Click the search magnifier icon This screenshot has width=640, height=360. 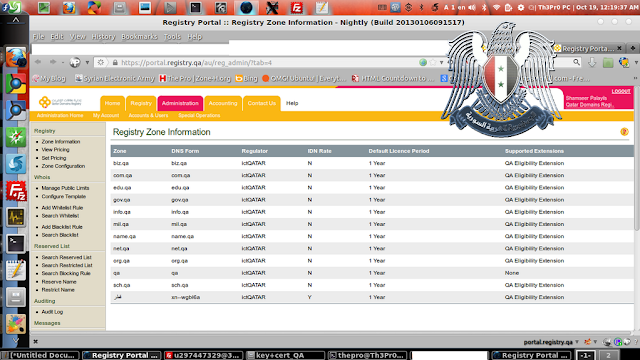[576, 62]
